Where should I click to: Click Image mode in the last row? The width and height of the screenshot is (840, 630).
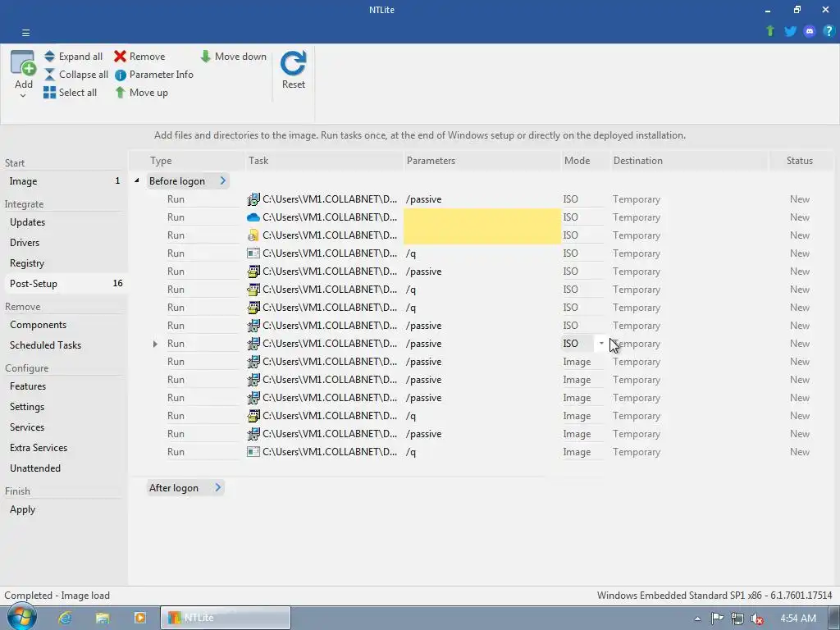click(577, 452)
